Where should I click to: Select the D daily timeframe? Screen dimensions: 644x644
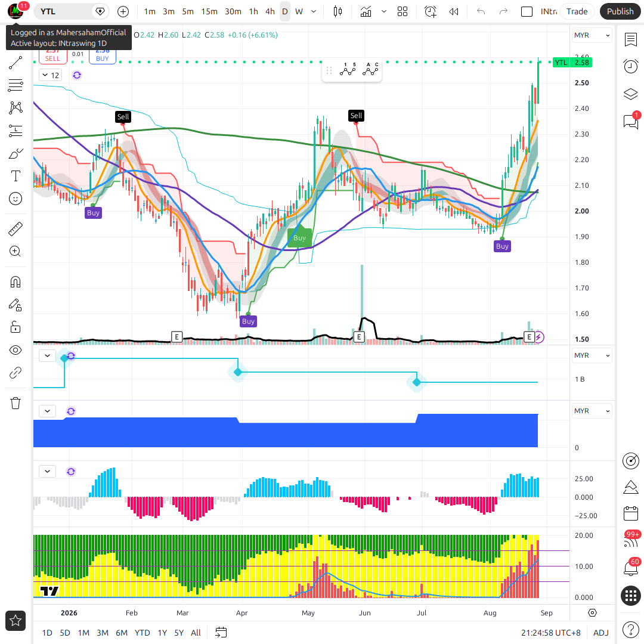click(x=284, y=11)
